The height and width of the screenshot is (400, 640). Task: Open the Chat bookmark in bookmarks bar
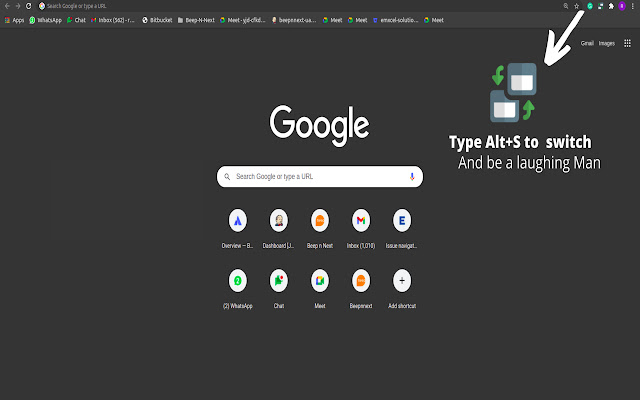pos(76,20)
